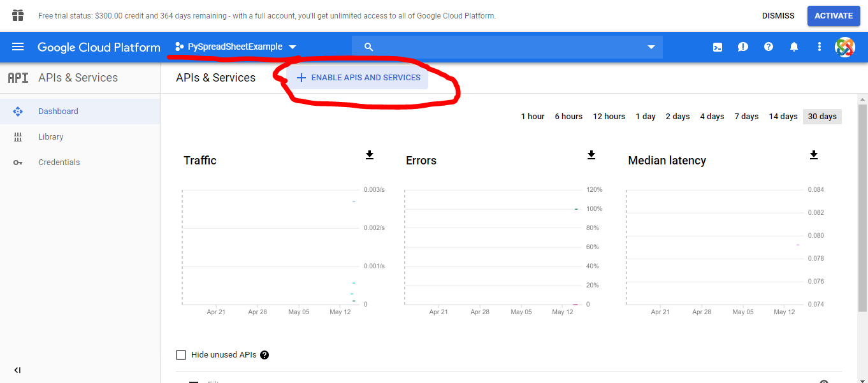Viewport: 868px width, 383px height.
Task: Download the Median latency chart data
Action: [814, 154]
